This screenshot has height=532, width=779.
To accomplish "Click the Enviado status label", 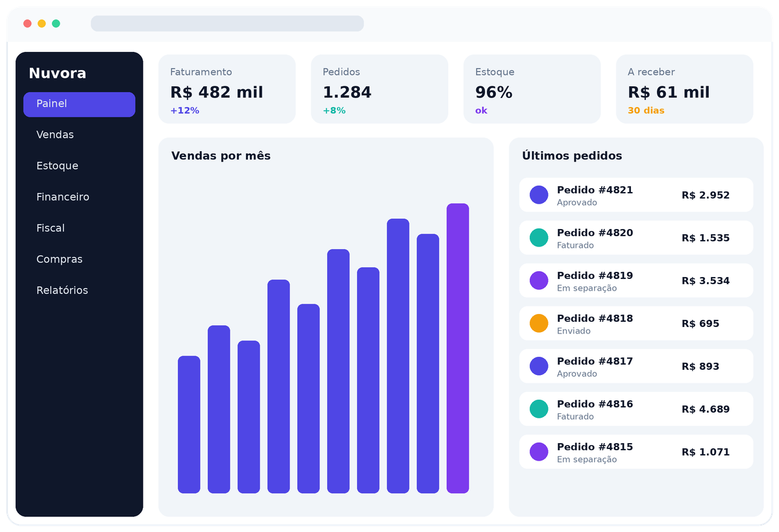I will click(574, 331).
